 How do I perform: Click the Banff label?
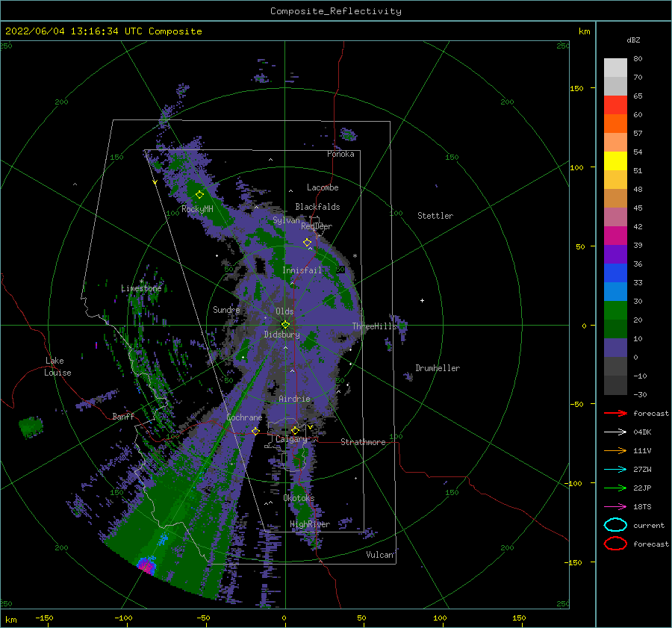tap(123, 416)
